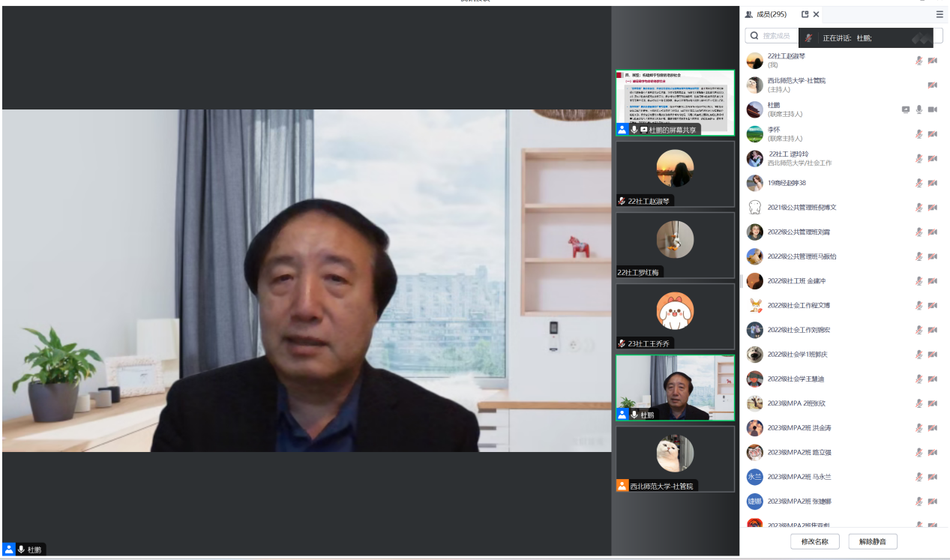Click 杜鹏's microphone icon in member list

(x=919, y=109)
